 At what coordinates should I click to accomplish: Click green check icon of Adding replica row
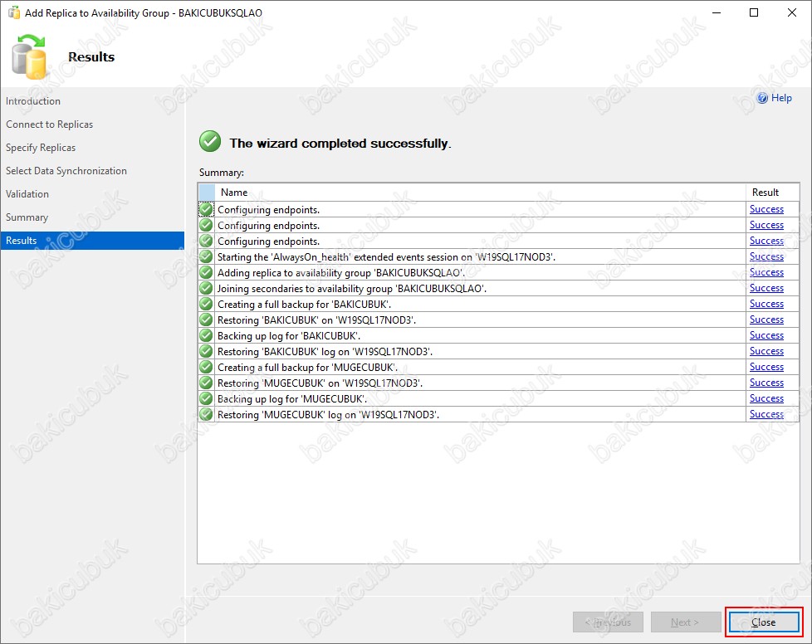[206, 272]
